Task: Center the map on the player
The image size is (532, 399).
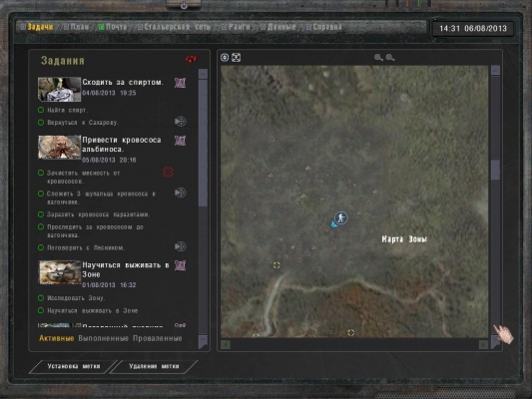Action: pos(225,58)
